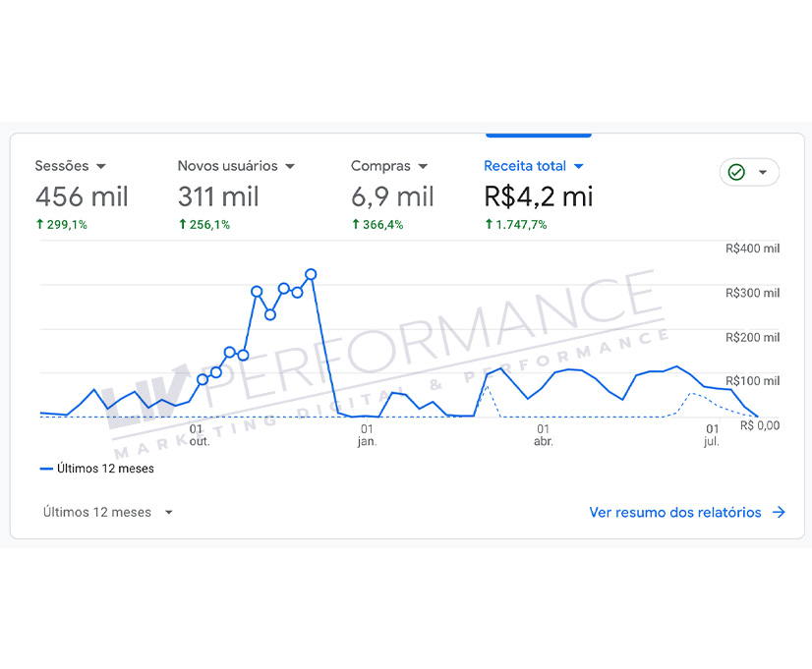The height and width of the screenshot is (669, 812).
Task: Open the bottom Últimos 12 meses date range dropdown
Action: pos(108,512)
